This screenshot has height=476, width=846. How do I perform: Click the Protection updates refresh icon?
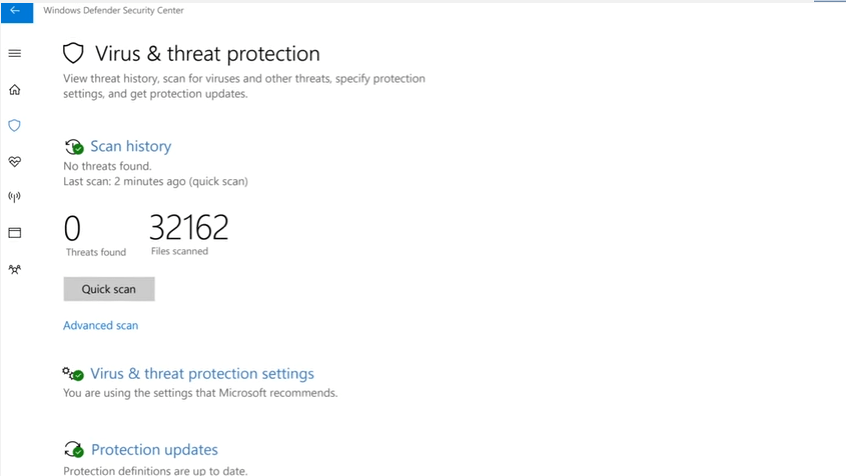coord(73,450)
